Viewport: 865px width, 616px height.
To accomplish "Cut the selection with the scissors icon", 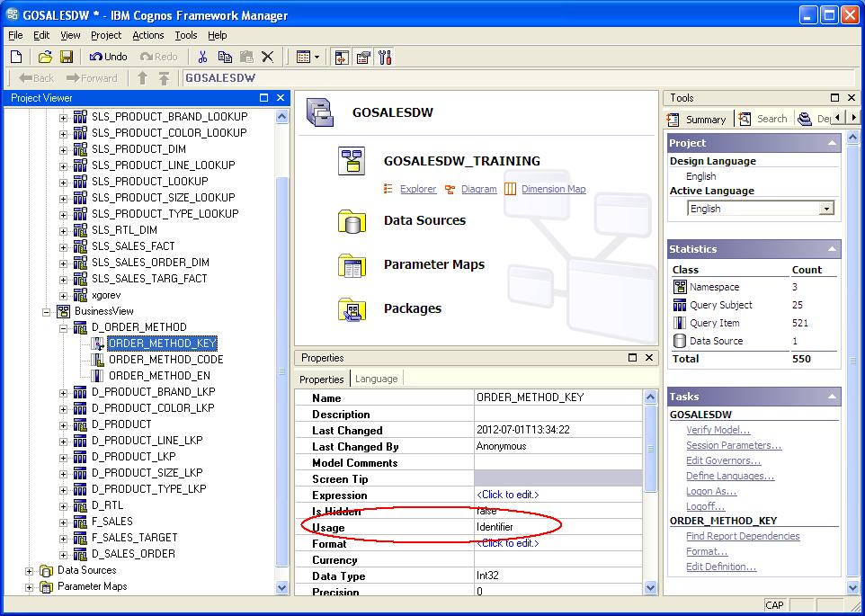I will 201,56.
